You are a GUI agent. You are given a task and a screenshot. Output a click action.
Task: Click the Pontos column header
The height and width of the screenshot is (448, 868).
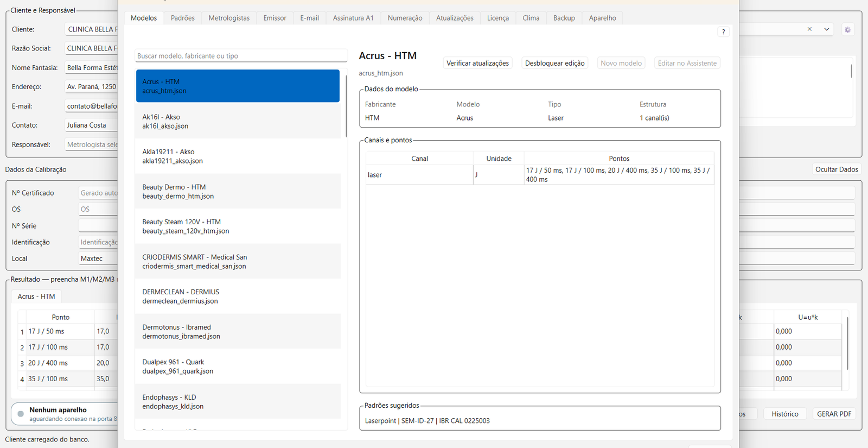pos(619,159)
